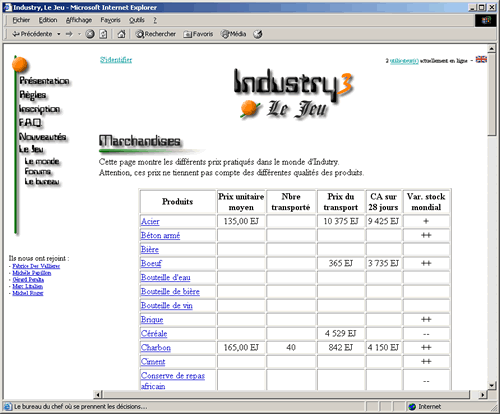Open the Fichier menu
500x414 pixels.
pos(21,20)
